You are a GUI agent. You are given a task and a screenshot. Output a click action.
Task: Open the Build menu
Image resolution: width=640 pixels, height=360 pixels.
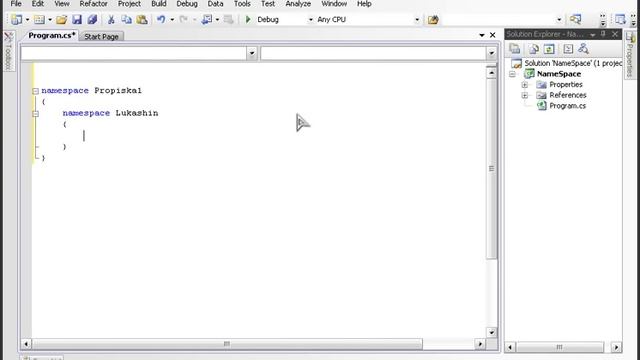(x=159, y=4)
